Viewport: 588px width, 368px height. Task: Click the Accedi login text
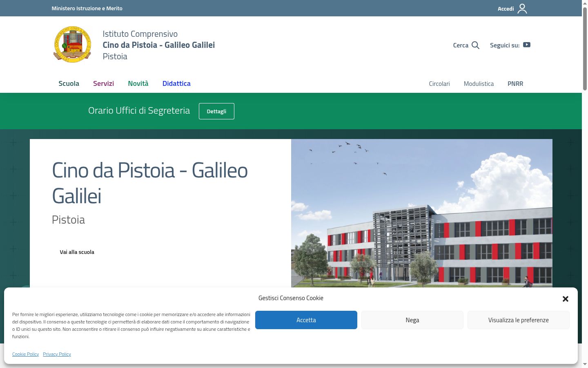pyautogui.click(x=506, y=9)
